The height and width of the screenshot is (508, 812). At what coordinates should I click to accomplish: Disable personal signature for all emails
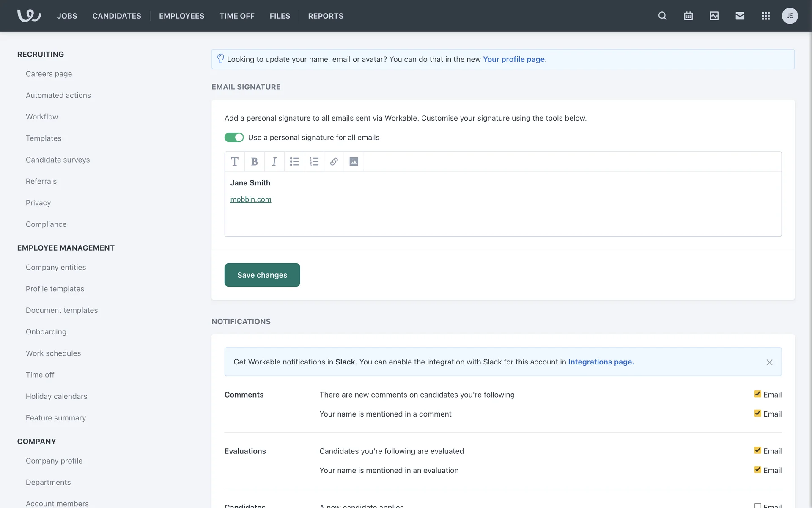pyautogui.click(x=234, y=138)
